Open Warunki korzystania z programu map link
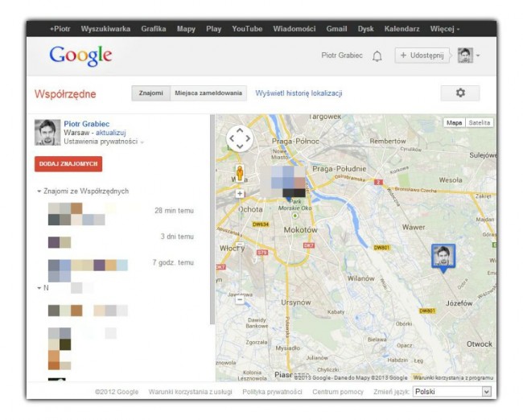This screenshot has width=523, height=420. 453,377
